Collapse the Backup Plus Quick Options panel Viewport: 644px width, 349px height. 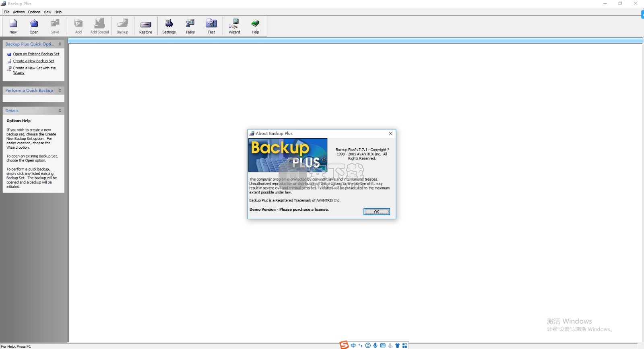pos(60,44)
